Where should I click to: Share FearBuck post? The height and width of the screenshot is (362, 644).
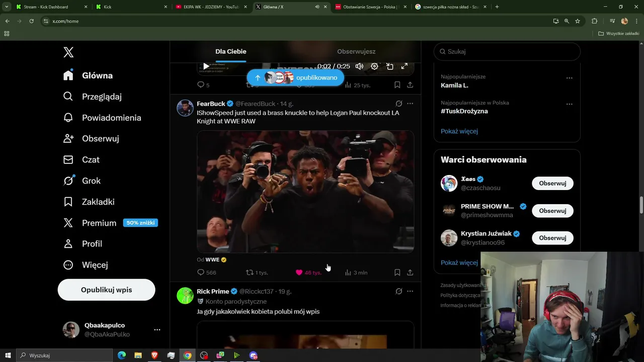(410, 273)
